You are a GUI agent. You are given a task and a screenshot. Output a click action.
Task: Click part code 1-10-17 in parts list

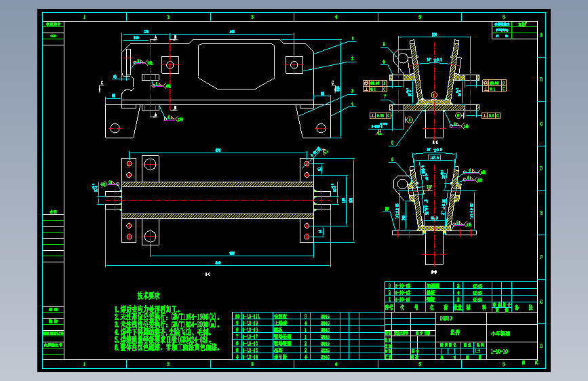click(250, 337)
